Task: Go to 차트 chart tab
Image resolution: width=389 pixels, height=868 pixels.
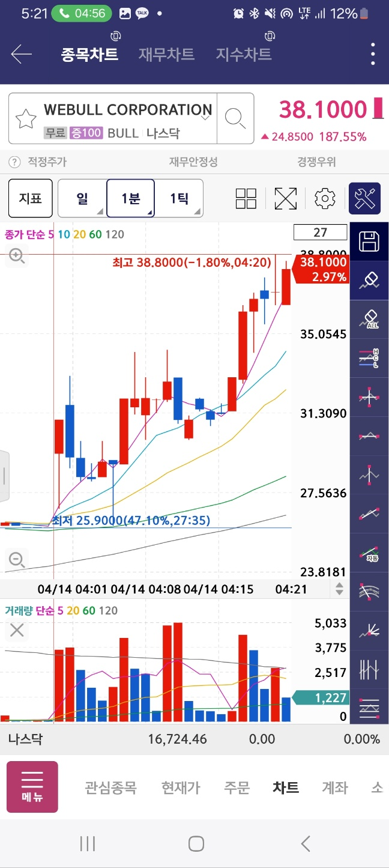Action: (x=286, y=788)
